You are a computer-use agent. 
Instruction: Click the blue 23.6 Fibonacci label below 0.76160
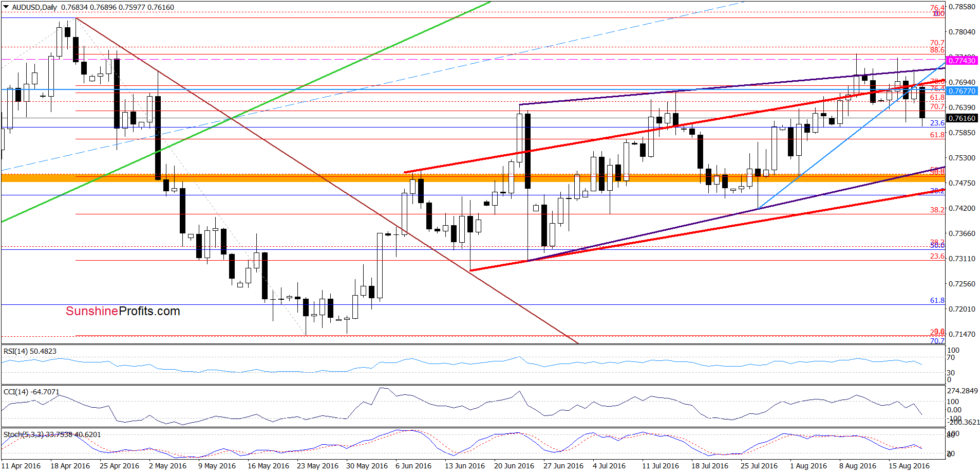(x=937, y=123)
